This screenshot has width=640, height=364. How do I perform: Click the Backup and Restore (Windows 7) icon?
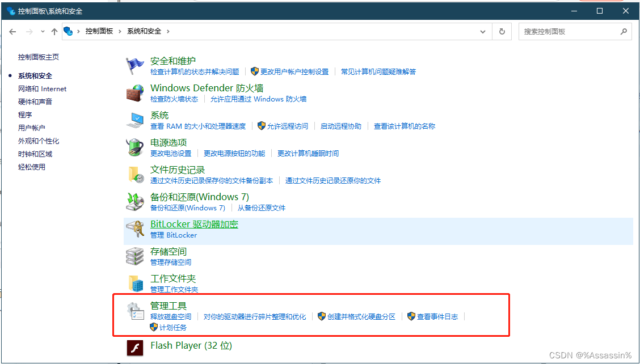tap(134, 202)
